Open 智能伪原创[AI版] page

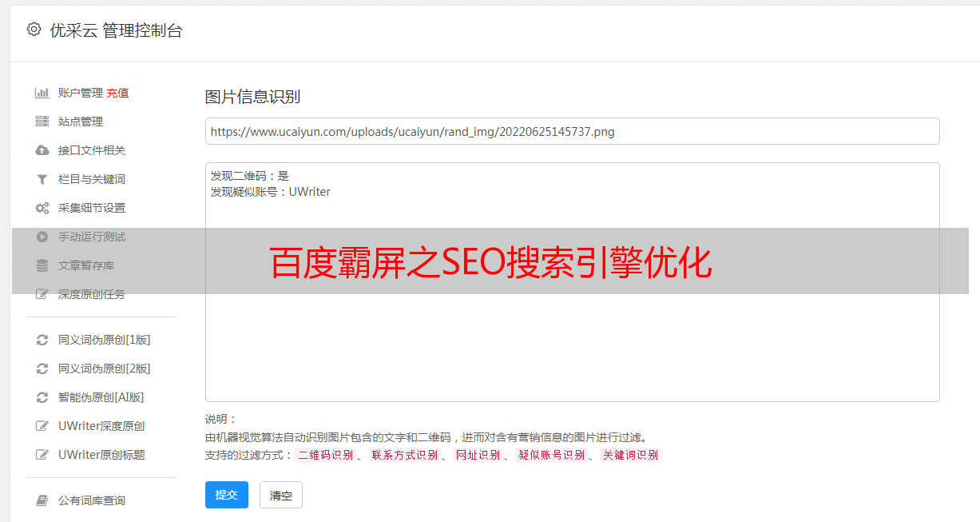(101, 397)
